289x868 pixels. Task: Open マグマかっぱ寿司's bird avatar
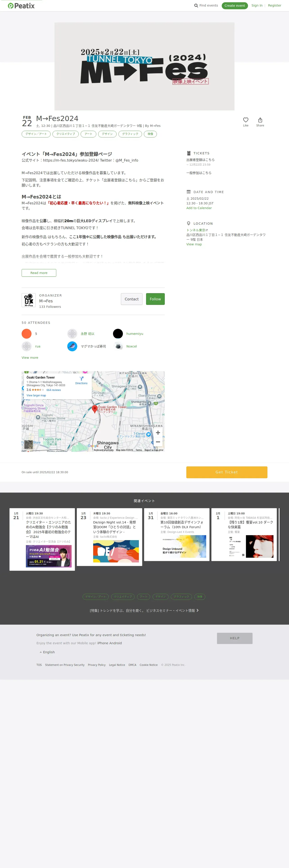72,346
